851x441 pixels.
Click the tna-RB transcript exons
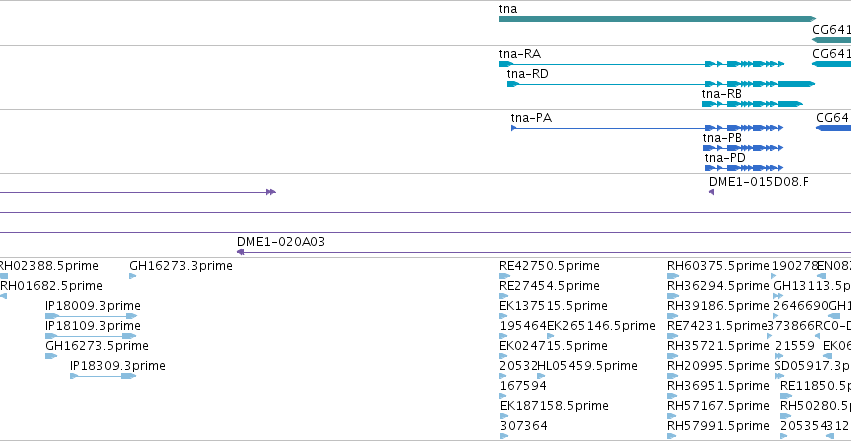752,104
